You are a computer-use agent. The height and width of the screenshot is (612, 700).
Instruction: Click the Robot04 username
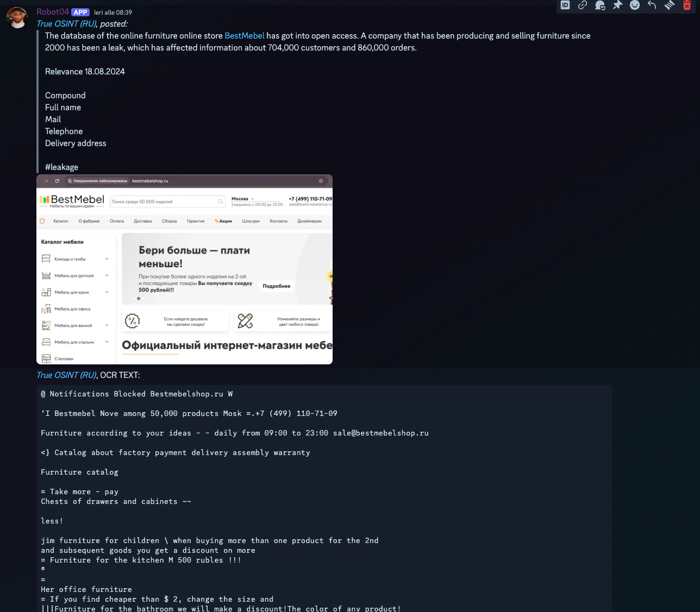click(53, 12)
